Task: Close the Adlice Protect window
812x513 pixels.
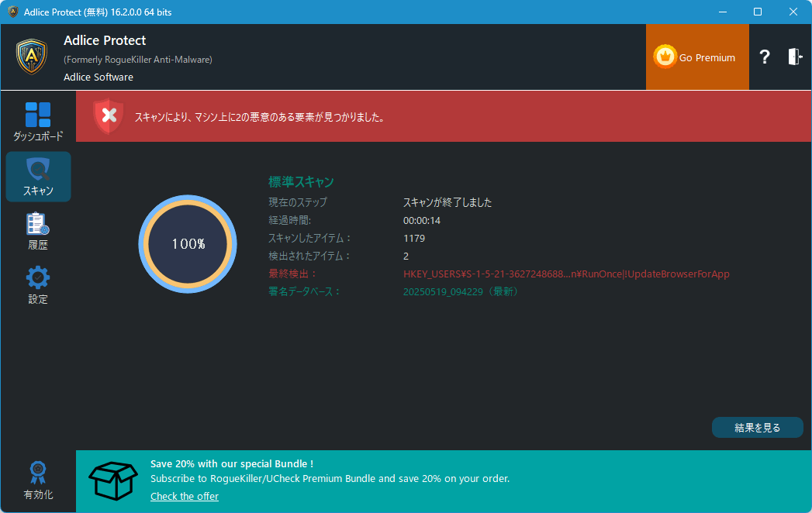Action: click(x=793, y=12)
